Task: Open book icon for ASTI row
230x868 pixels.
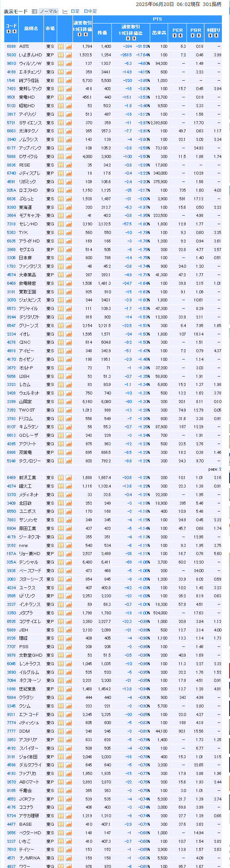Action: tap(61, 47)
